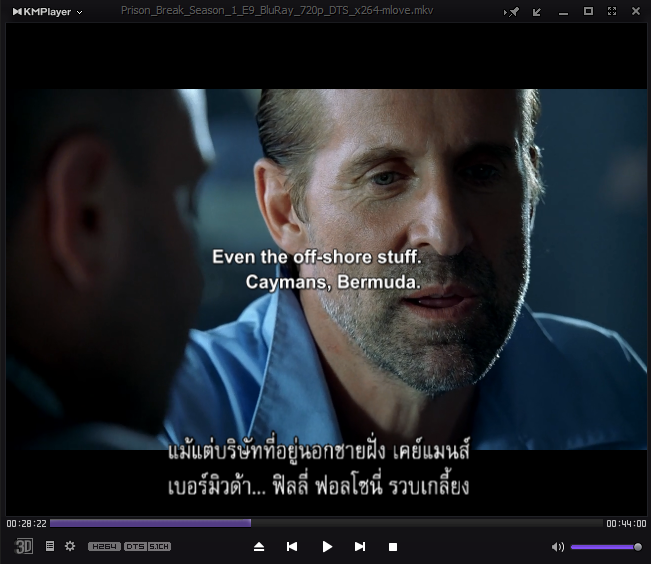Seek on the purple playback progress bar
651x564 pixels.
[326, 523]
